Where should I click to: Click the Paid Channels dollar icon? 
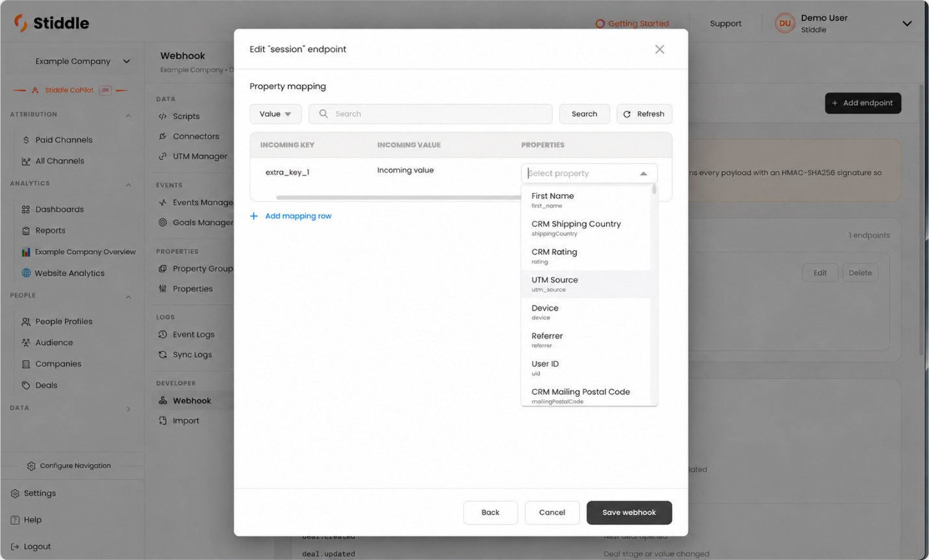click(26, 140)
